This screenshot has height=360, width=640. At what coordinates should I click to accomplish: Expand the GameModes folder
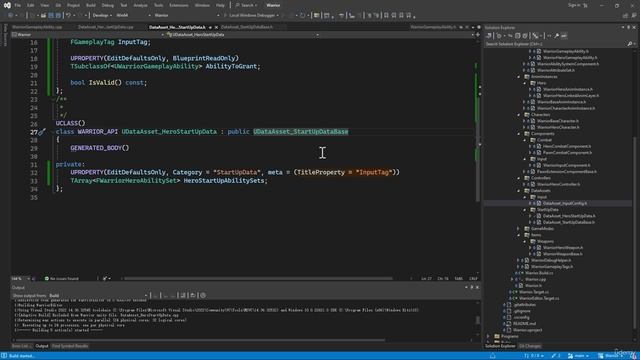(519, 229)
